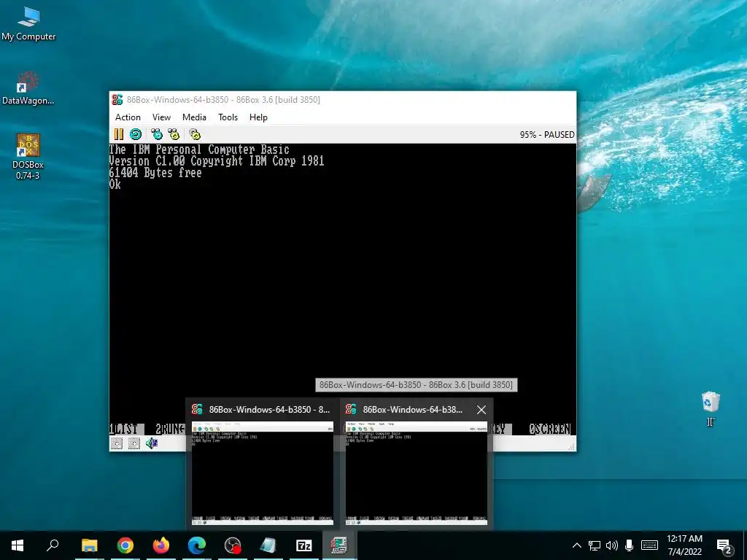Select the left 86Box taskbar preview thumbnail
This screenshot has height=560, width=747.
[x=263, y=473]
